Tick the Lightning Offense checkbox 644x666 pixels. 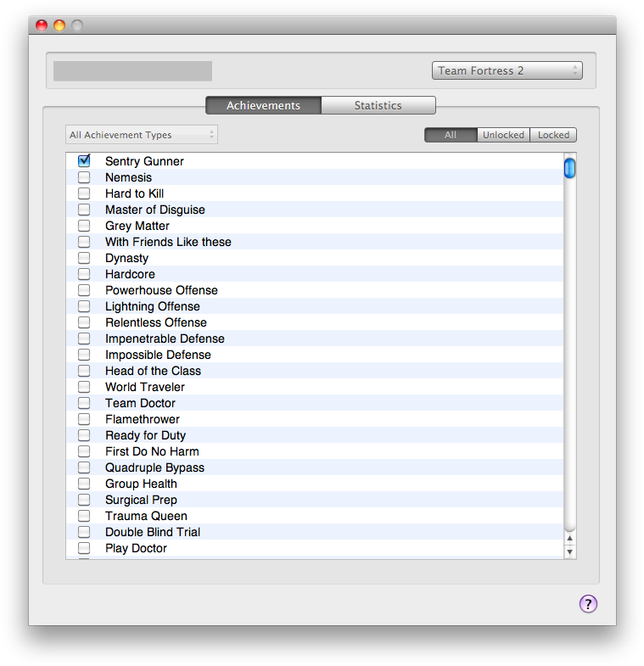coord(84,306)
